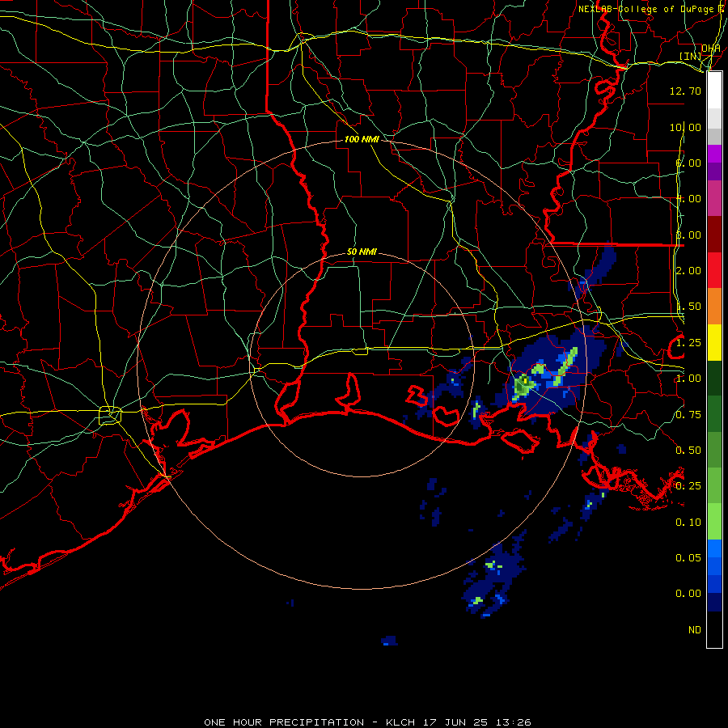Image resolution: width=728 pixels, height=728 pixels.
Task: Click the 6.00 legend value
Action: [688, 163]
